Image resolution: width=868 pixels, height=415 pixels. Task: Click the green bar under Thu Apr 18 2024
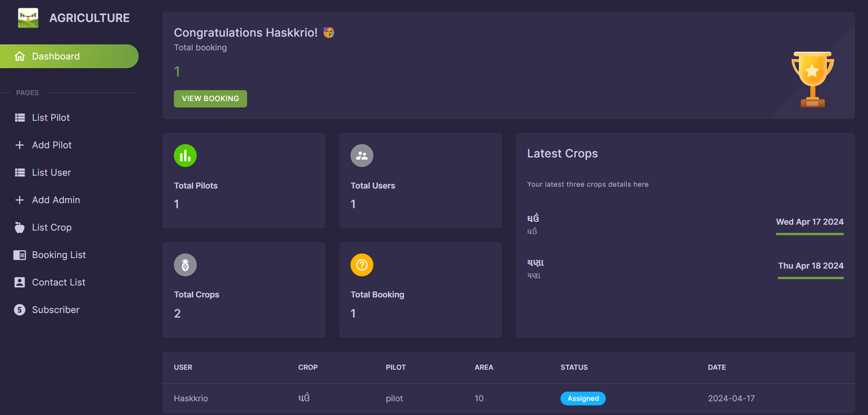click(810, 278)
